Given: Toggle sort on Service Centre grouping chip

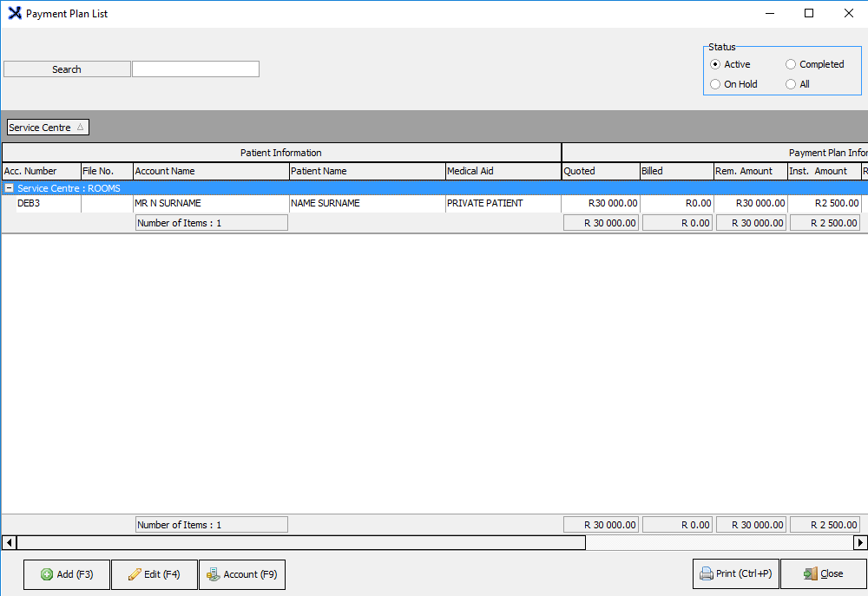Looking at the screenshot, I should pyautogui.click(x=48, y=128).
